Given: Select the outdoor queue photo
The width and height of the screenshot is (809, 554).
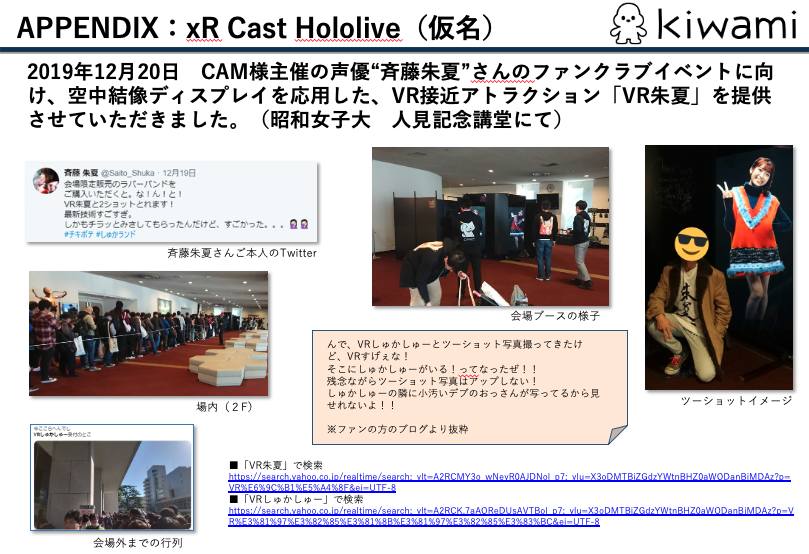Looking at the screenshot, I should [111, 478].
